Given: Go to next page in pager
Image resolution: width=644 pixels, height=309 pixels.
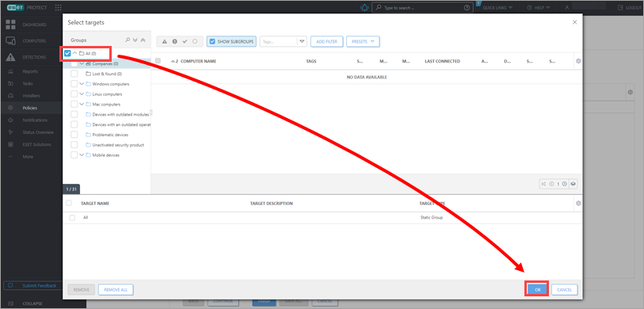Looking at the screenshot, I should pos(565,184).
